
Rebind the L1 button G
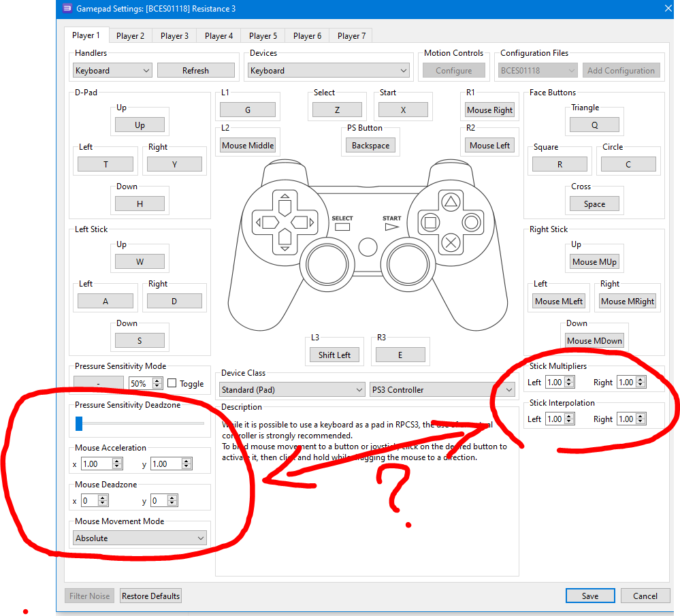(x=248, y=110)
